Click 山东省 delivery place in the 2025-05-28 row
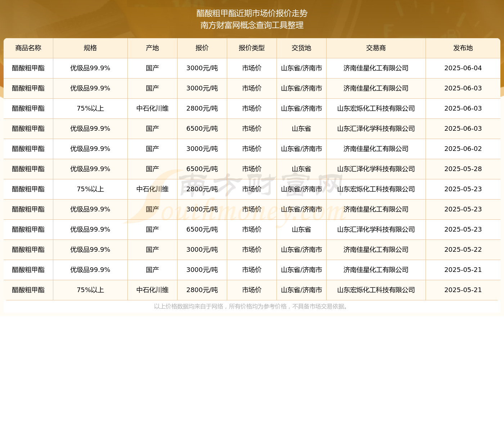 tap(302, 169)
